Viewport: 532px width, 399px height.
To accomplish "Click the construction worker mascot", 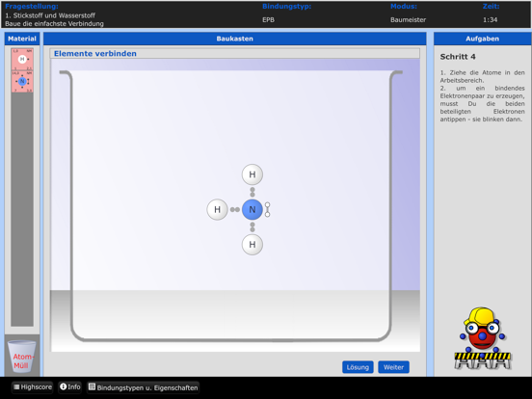I will (482, 338).
